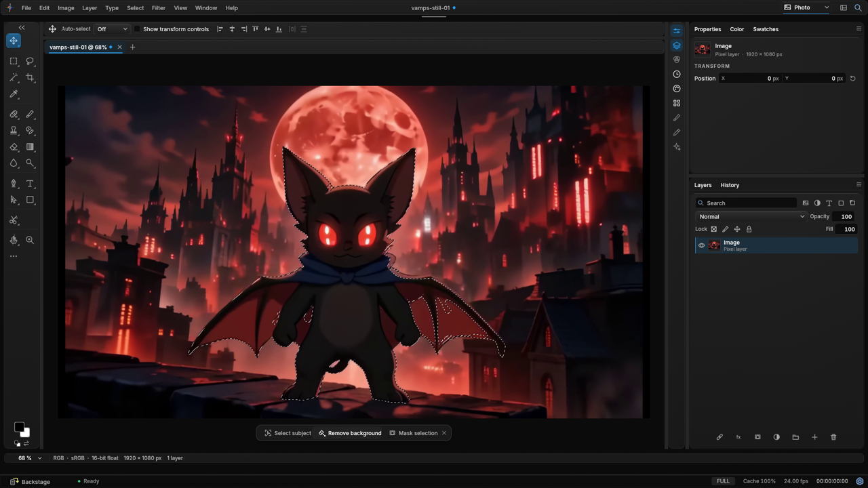Select the Rectangle shape tool
Viewport: 868px width, 488px height.
pyautogui.click(x=30, y=200)
